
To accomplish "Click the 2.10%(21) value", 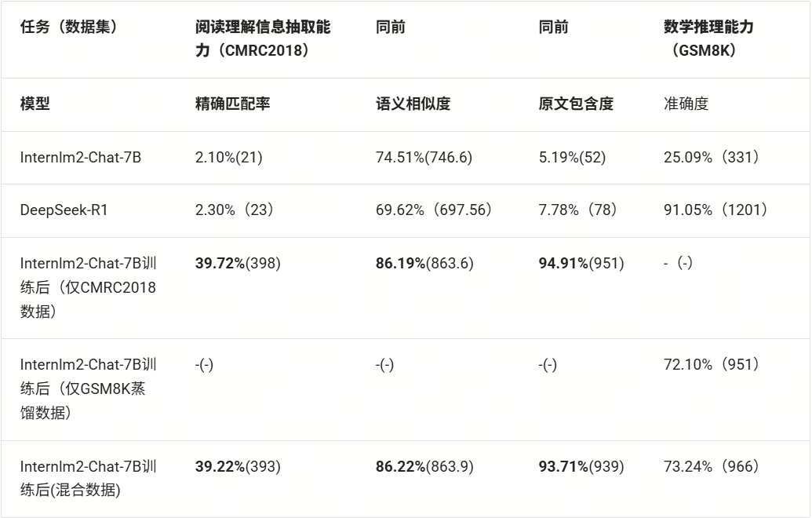I will click(229, 157).
